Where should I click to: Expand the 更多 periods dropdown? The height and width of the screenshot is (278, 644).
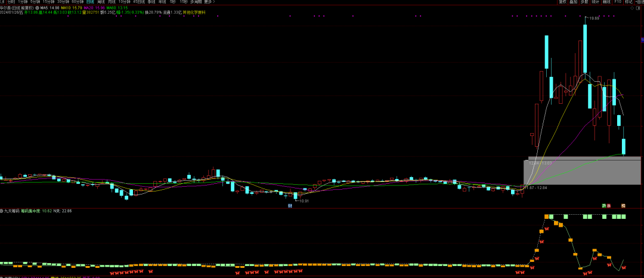[x=208, y=2]
